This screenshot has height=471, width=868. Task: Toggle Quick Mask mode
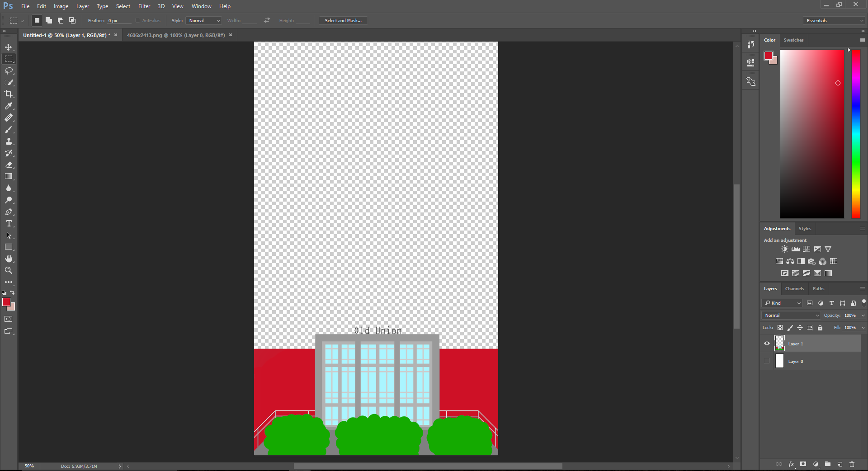click(9, 319)
